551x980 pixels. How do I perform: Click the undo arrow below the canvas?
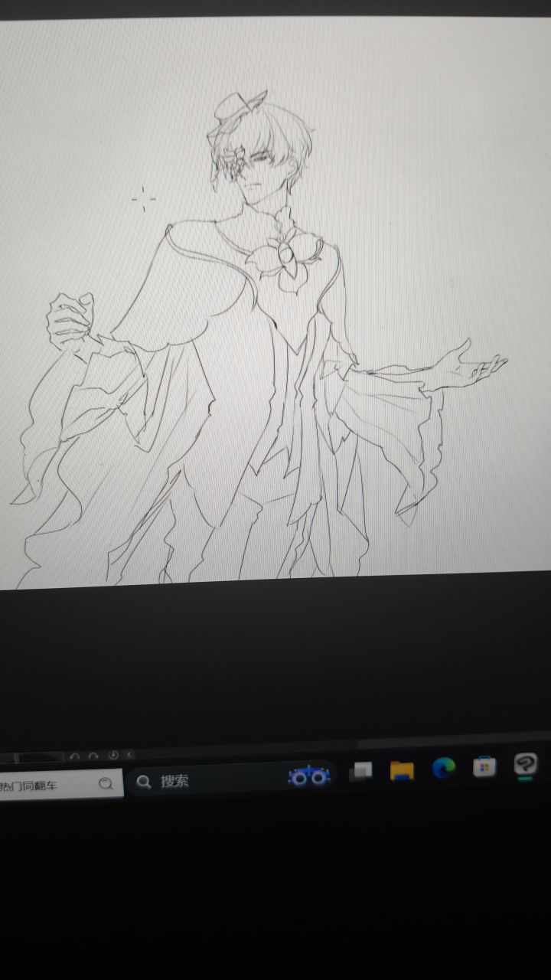pyautogui.click(x=74, y=756)
